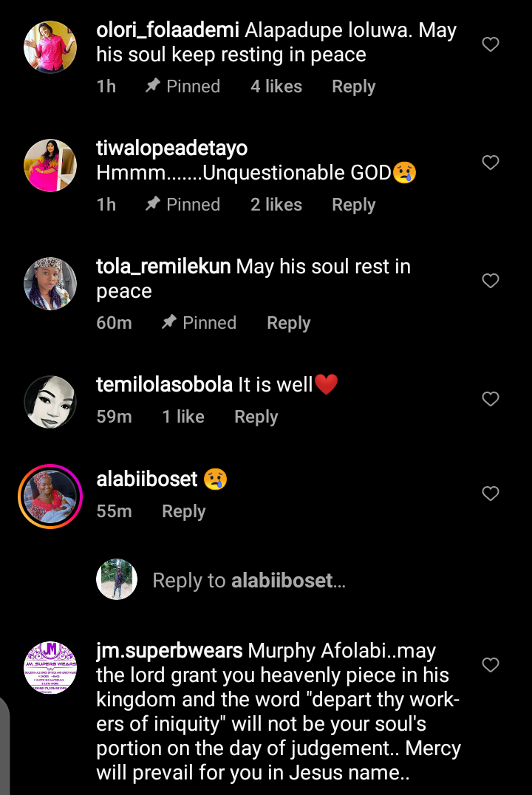View tola_remilekun's profile avatar
Viewport: 532px width, 795px height.
50,284
